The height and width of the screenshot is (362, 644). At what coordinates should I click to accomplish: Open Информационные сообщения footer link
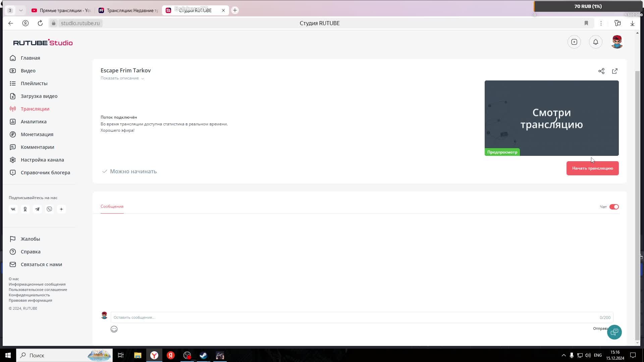point(37,284)
